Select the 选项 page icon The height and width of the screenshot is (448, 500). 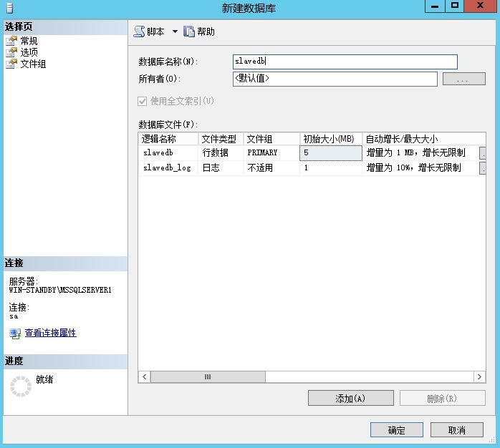click(11, 53)
